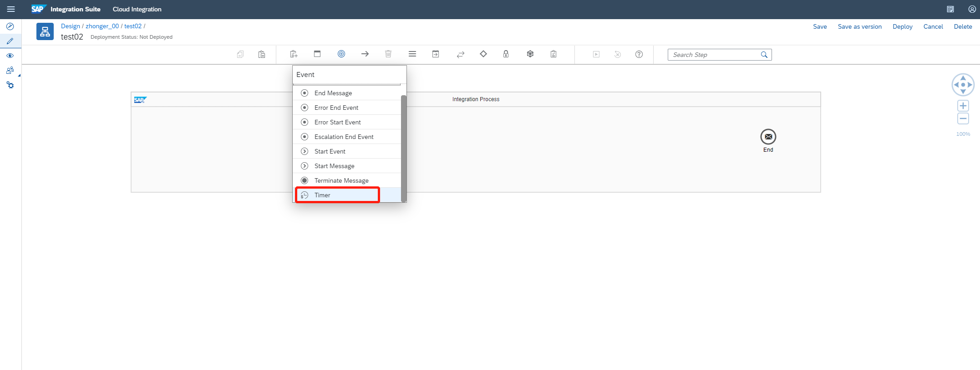
Task: Zoom out with the minus button
Action: (963, 118)
